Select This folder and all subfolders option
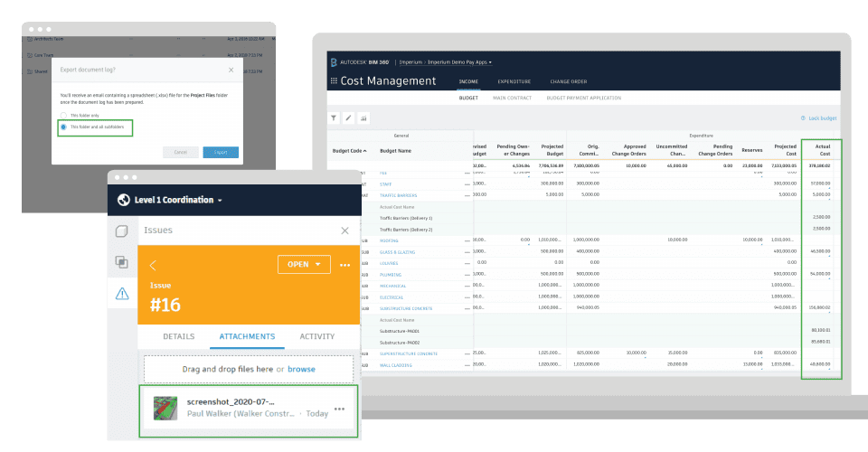868x452 pixels. point(63,127)
